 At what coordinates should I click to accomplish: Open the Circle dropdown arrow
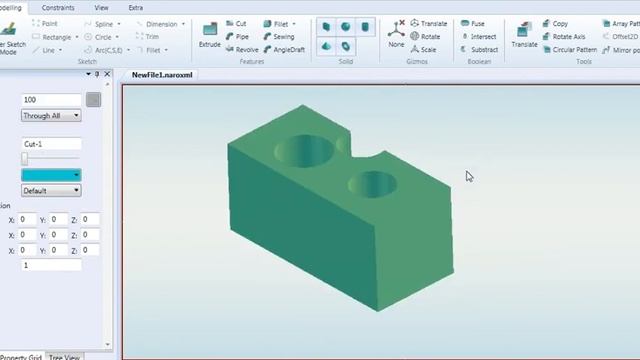[x=117, y=37]
